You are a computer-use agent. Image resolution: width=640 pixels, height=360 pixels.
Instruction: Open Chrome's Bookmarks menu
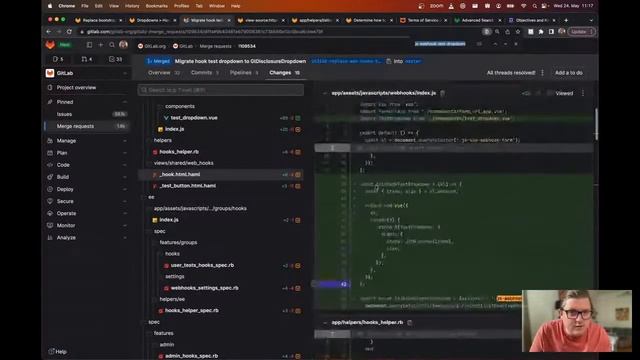point(156,6)
